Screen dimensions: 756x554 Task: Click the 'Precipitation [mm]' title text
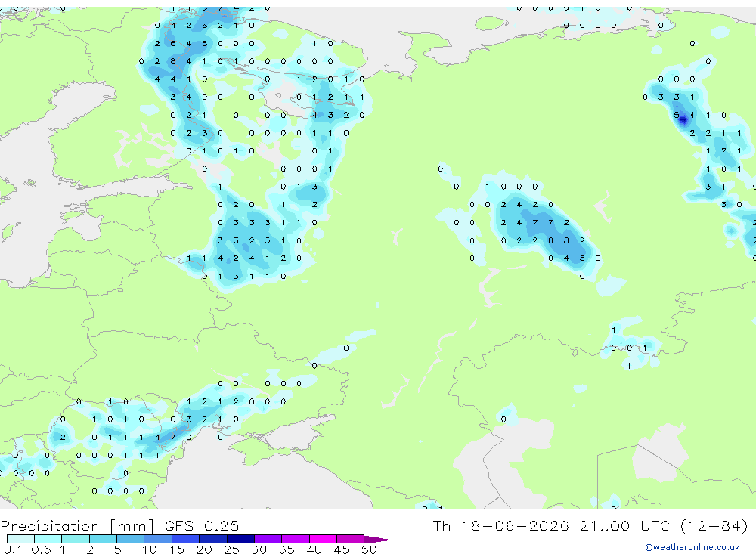[x=77, y=526]
